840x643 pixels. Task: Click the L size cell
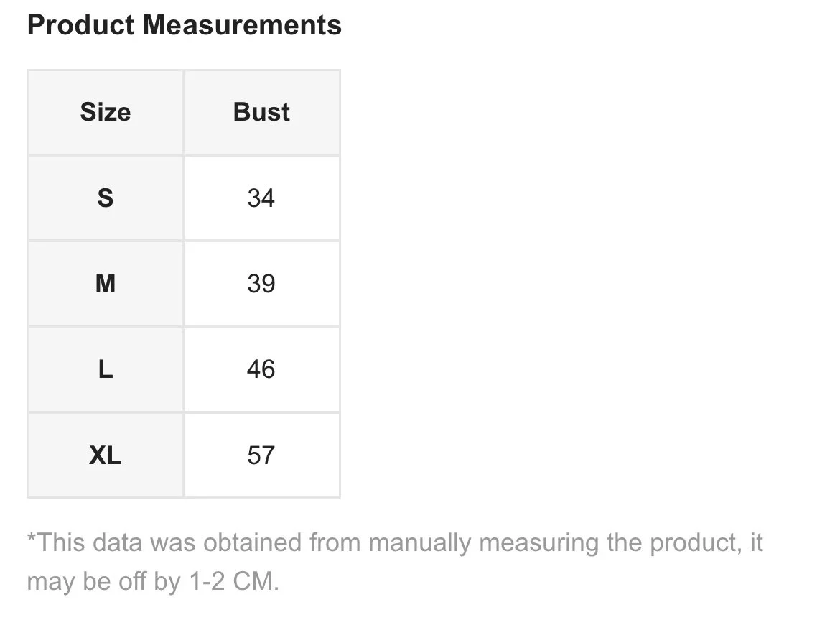coord(106,369)
